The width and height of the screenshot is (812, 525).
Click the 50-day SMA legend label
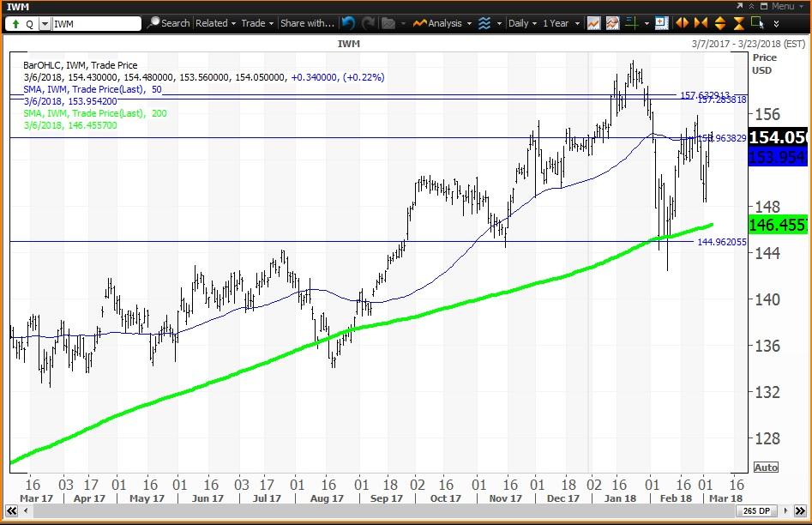[93, 89]
